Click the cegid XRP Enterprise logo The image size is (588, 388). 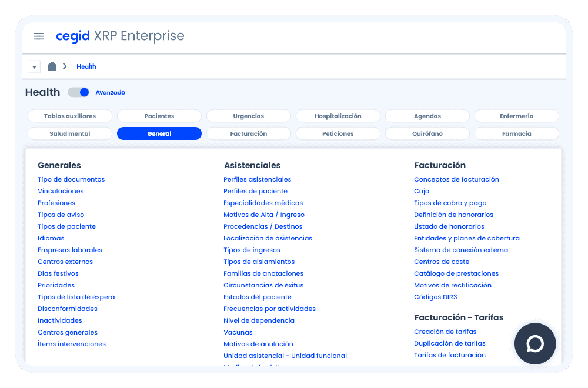pos(120,36)
